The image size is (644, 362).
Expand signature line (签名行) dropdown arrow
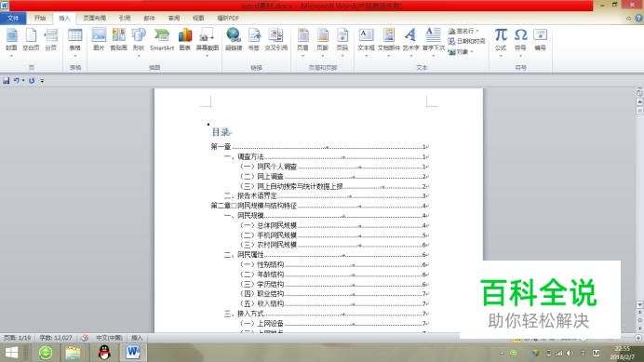click(x=477, y=32)
